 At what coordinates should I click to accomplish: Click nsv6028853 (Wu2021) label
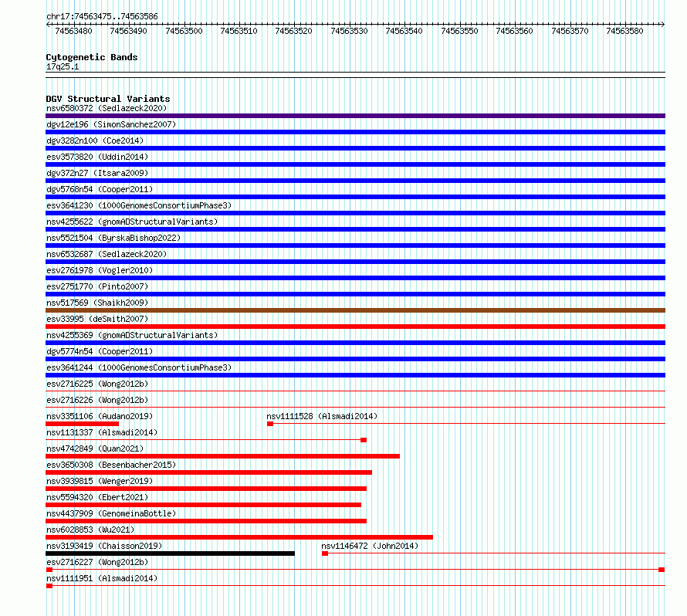tap(90, 530)
